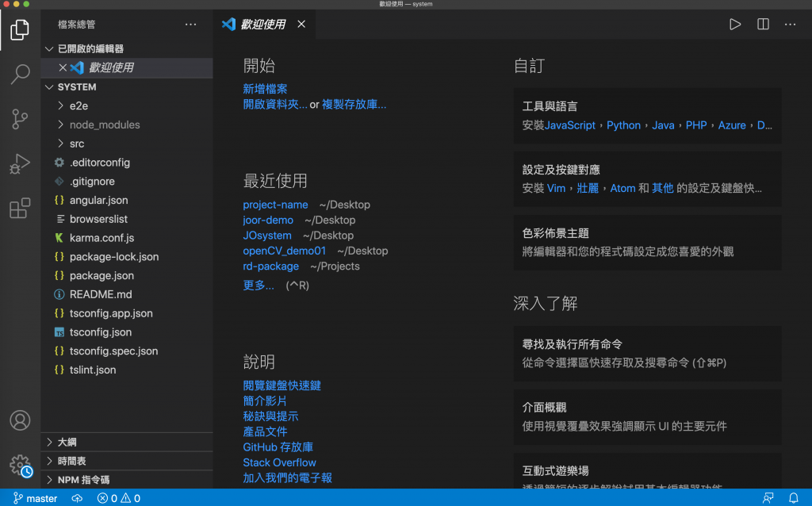Open recent project JOsystem
The image size is (812, 506).
point(267,235)
